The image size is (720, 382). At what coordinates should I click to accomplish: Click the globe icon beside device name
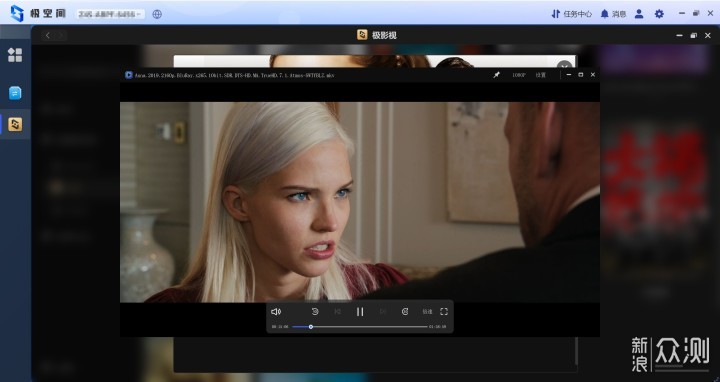[157, 14]
